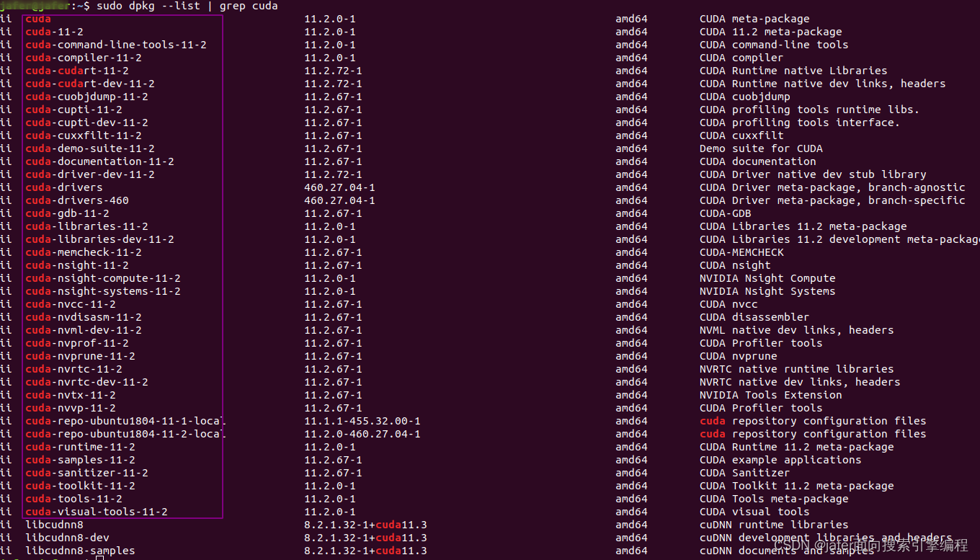Click package 'cuda-nvtx-11-2'
The image size is (980, 560).
[71, 395]
